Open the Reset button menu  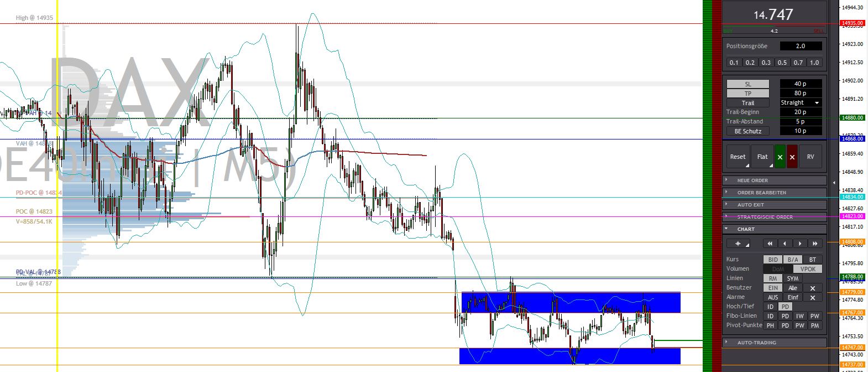click(x=738, y=157)
